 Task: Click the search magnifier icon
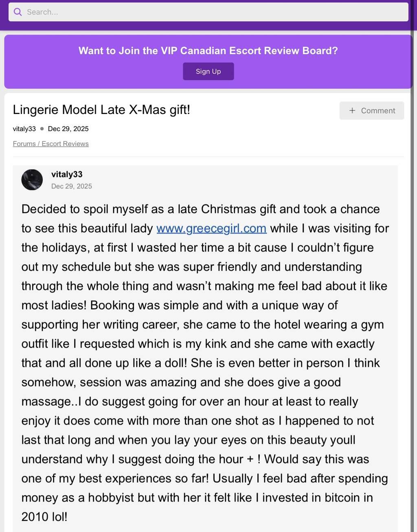pyautogui.click(x=18, y=12)
